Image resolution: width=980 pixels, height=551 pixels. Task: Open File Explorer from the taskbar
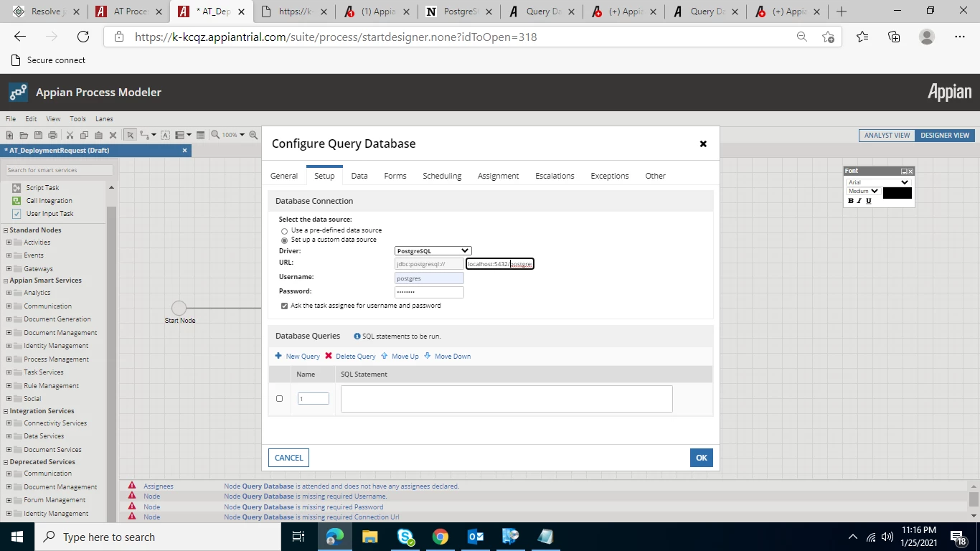(x=369, y=537)
